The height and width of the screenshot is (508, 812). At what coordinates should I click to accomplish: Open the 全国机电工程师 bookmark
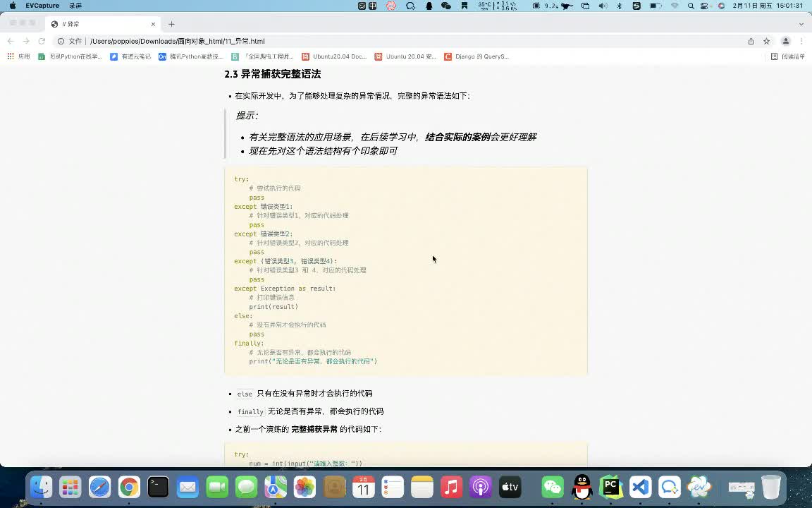point(263,56)
